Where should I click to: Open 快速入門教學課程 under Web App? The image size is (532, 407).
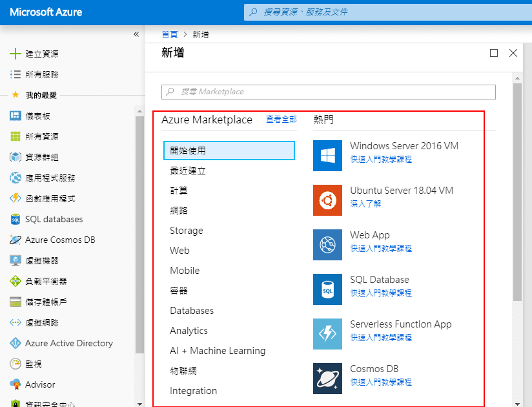coord(381,249)
